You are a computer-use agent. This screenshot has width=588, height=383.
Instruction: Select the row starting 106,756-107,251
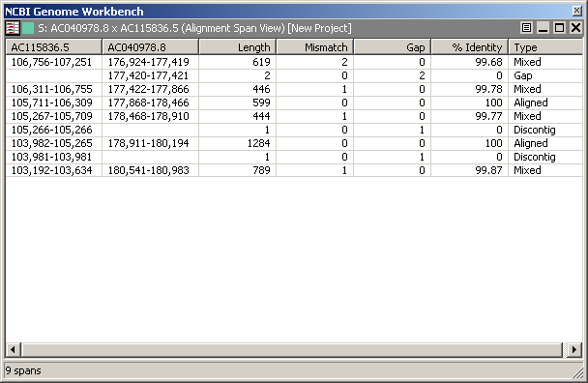[294, 62]
